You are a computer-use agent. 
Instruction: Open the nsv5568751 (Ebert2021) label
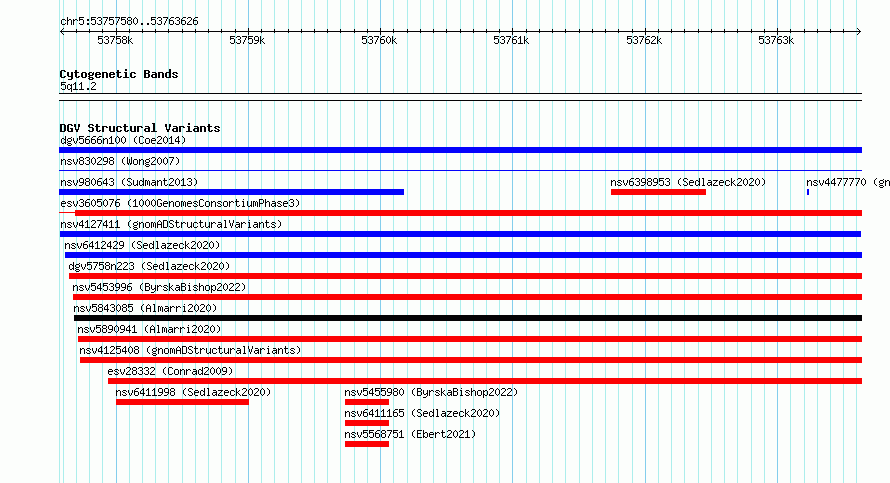pos(410,434)
